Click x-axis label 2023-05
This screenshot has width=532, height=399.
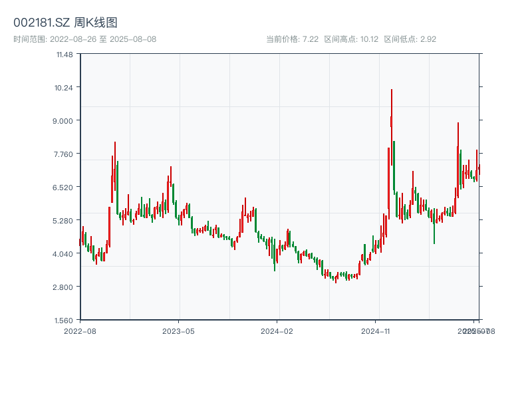pyautogui.click(x=178, y=331)
